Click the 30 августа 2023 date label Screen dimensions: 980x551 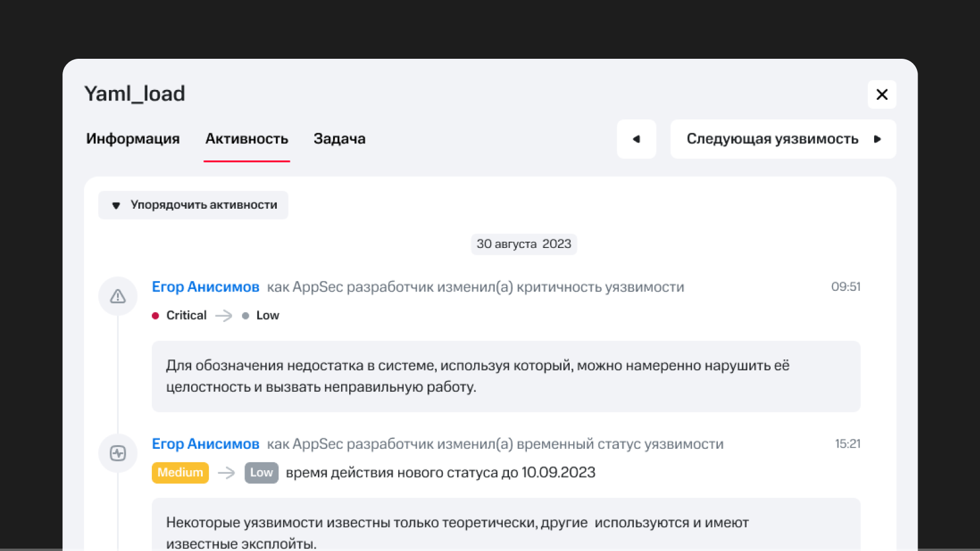tap(524, 244)
